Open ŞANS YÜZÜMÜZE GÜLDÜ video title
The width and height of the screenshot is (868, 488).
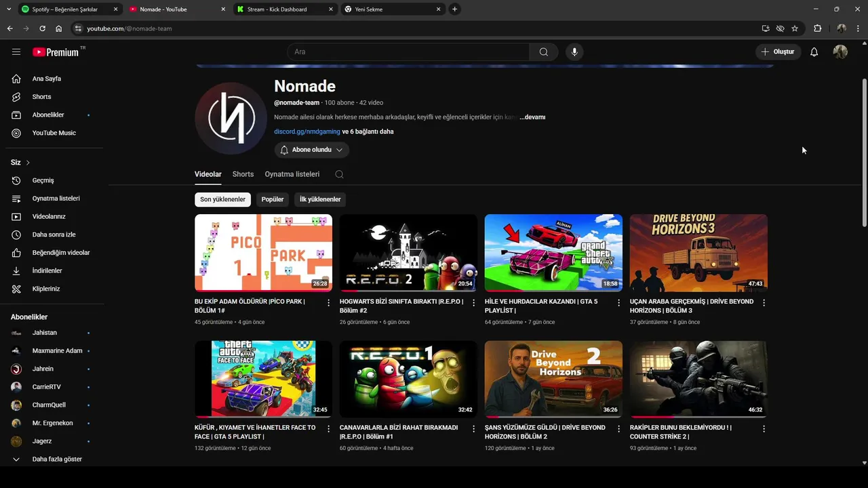[x=545, y=432]
